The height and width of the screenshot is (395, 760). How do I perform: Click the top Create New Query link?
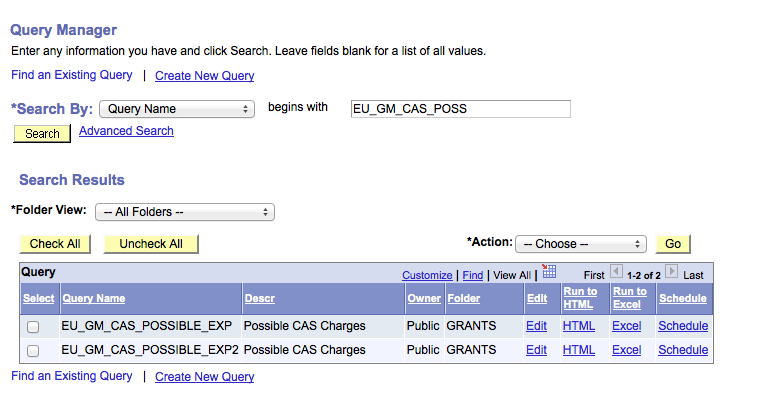pos(205,76)
